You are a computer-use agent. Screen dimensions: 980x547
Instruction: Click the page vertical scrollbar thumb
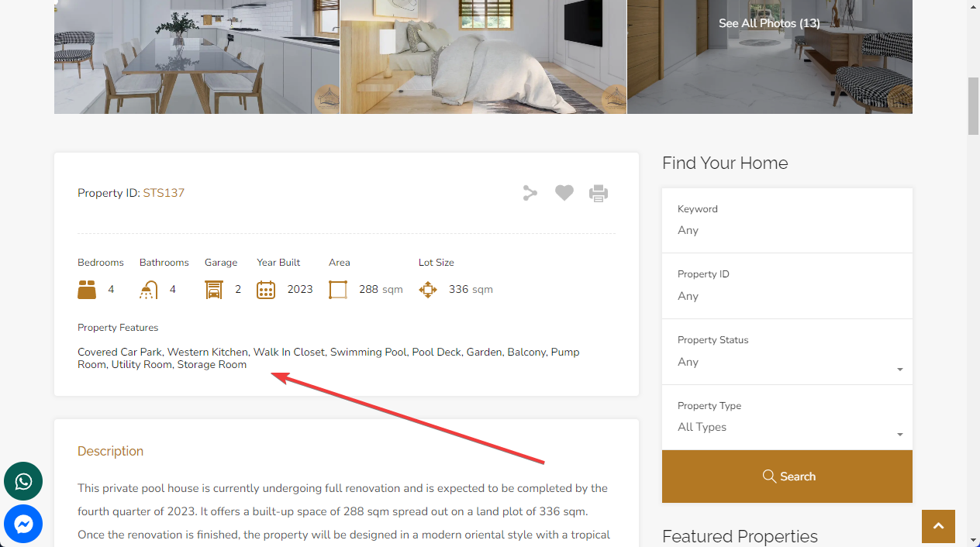pyautogui.click(x=973, y=106)
